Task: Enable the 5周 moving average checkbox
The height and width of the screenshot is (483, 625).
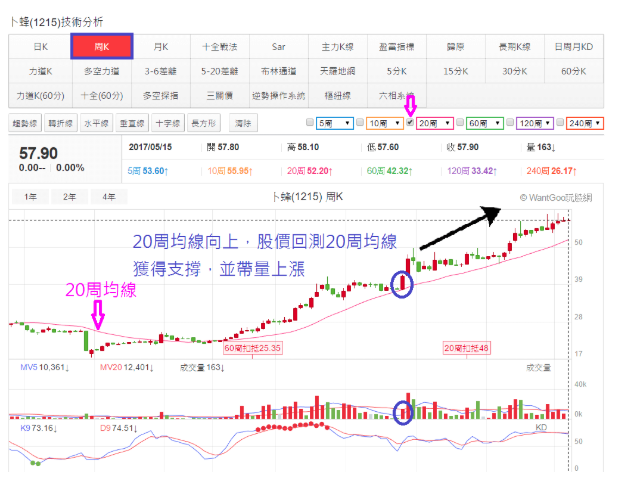Action: (x=310, y=122)
